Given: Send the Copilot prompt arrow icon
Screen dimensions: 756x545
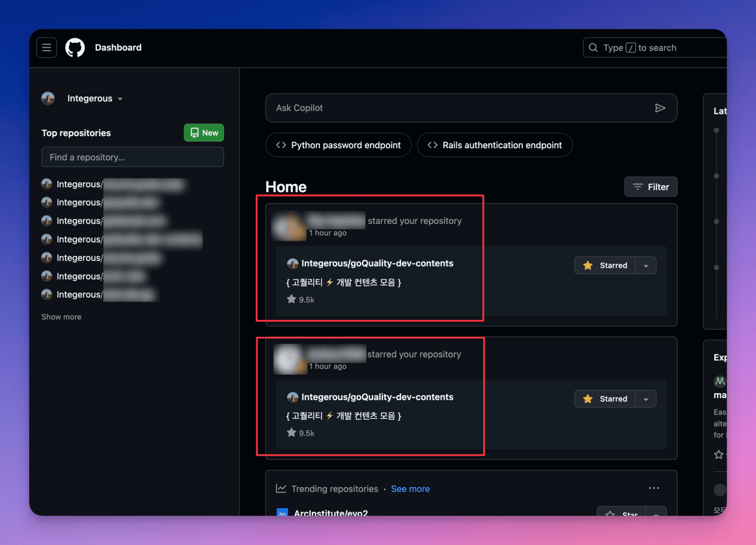Looking at the screenshot, I should tap(660, 108).
